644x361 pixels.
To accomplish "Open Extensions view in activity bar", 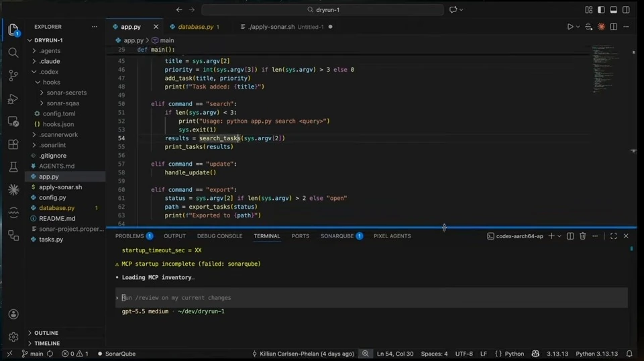I will pos(13,144).
